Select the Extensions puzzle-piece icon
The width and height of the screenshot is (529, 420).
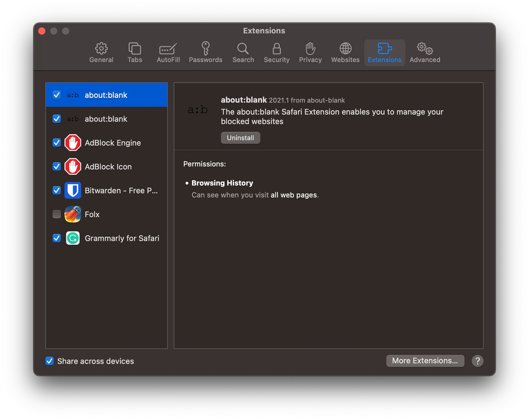point(385,49)
